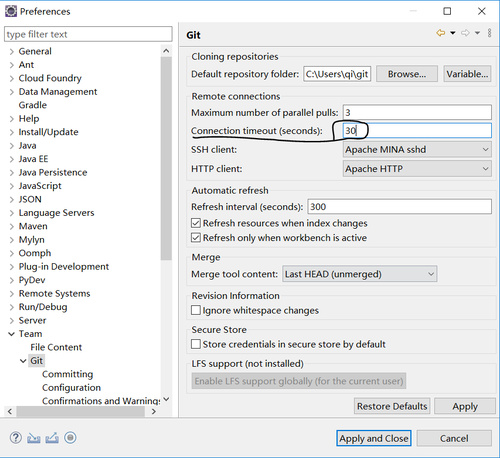
Task: Expand the Server tree node
Action: [x=12, y=321]
